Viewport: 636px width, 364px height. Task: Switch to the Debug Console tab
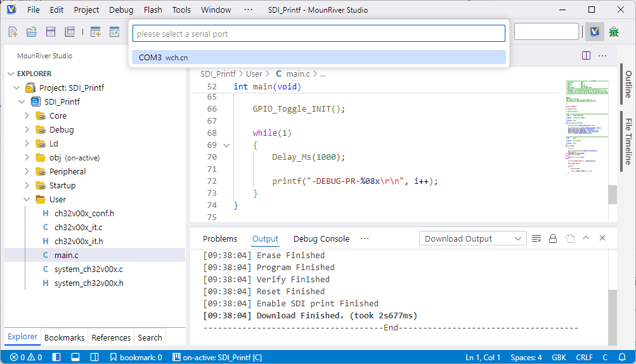(x=321, y=238)
